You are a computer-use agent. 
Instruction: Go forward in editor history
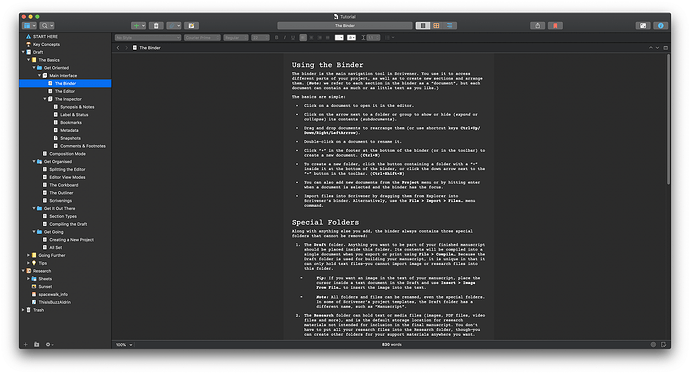pos(126,48)
